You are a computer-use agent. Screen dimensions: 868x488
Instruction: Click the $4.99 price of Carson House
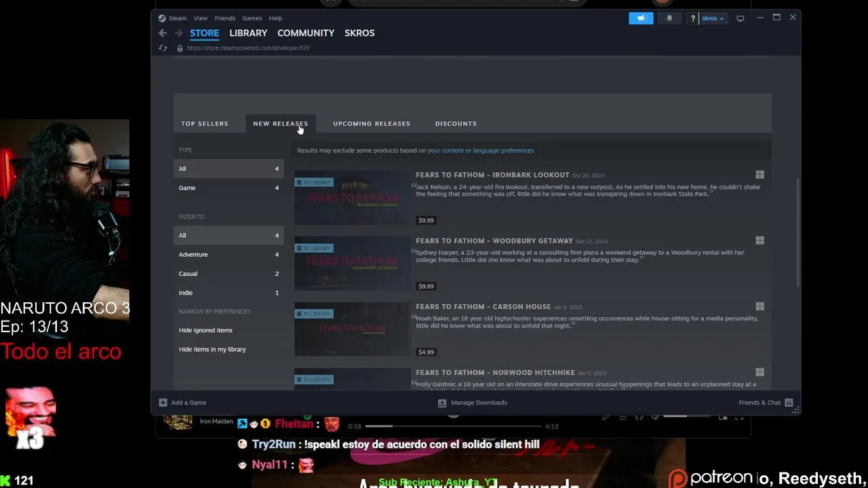point(426,352)
